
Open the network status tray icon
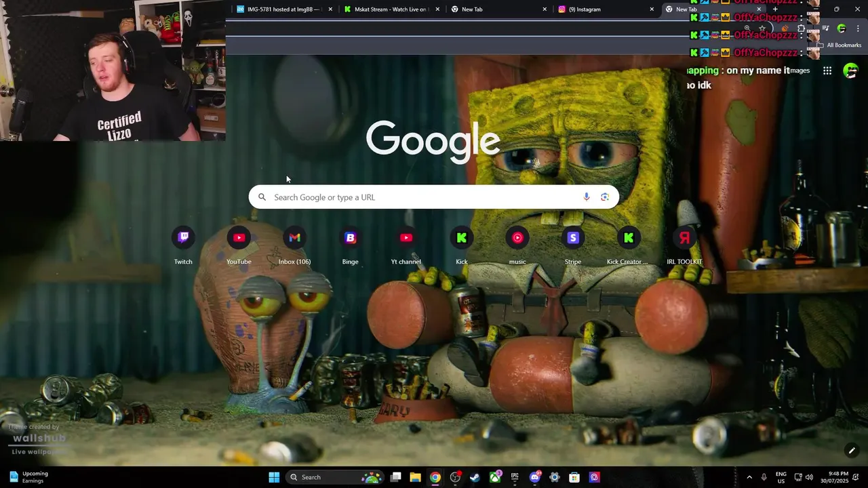pos(798,477)
